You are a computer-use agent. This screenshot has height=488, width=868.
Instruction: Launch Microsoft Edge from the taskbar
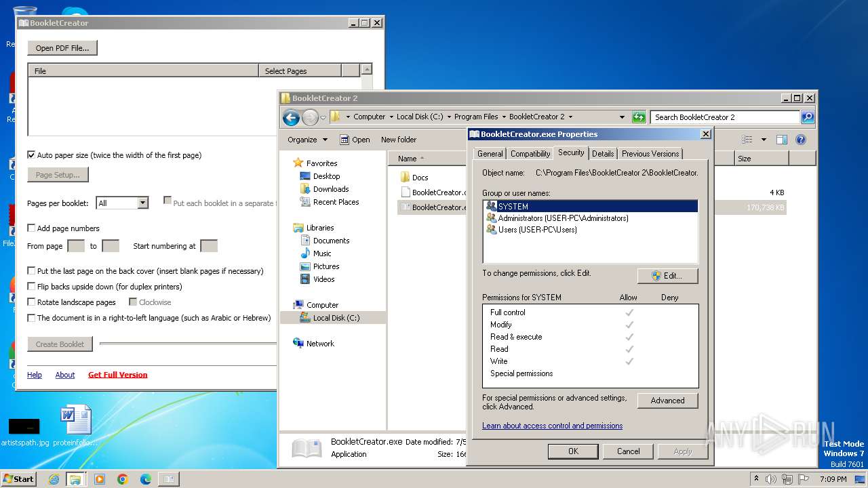click(x=146, y=479)
